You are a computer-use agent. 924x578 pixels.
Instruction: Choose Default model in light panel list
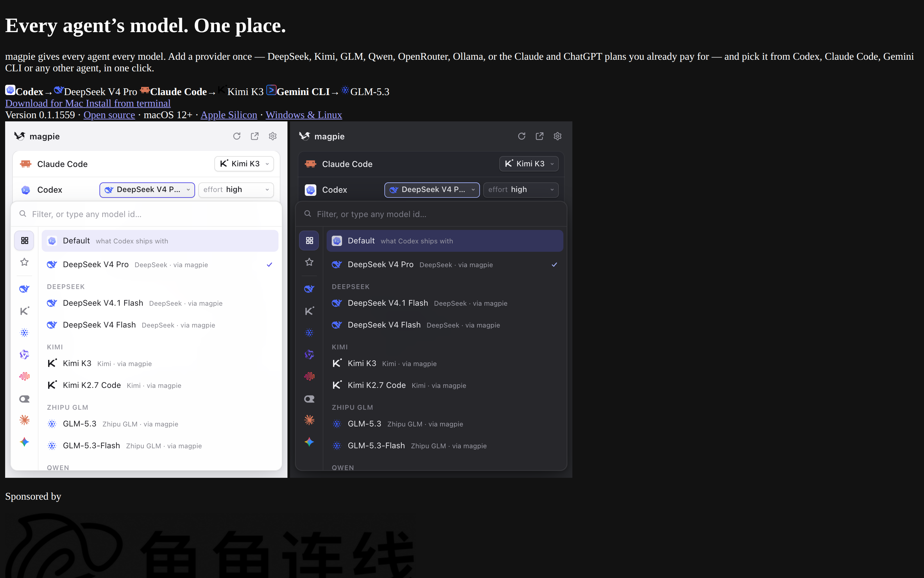coord(160,241)
